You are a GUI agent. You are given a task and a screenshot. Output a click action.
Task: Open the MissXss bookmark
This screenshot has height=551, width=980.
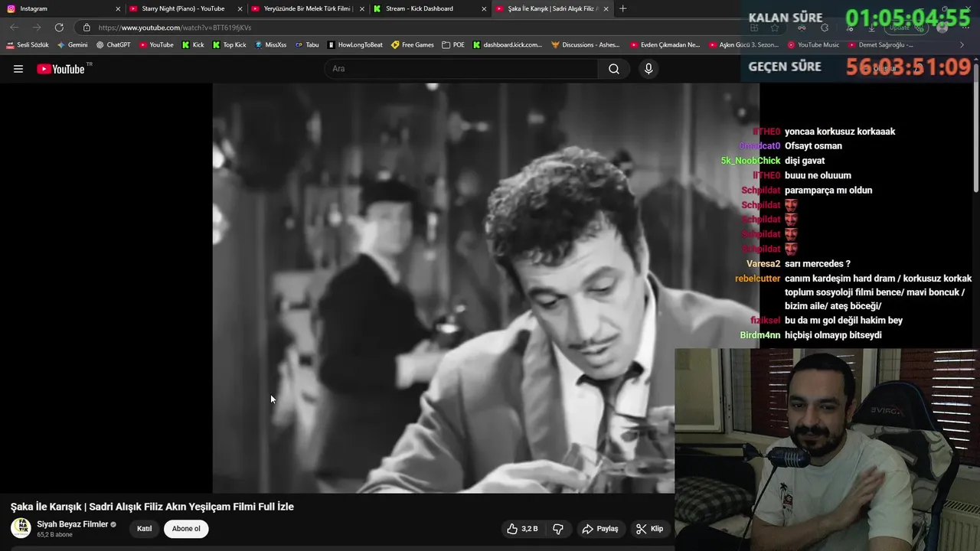coord(270,45)
